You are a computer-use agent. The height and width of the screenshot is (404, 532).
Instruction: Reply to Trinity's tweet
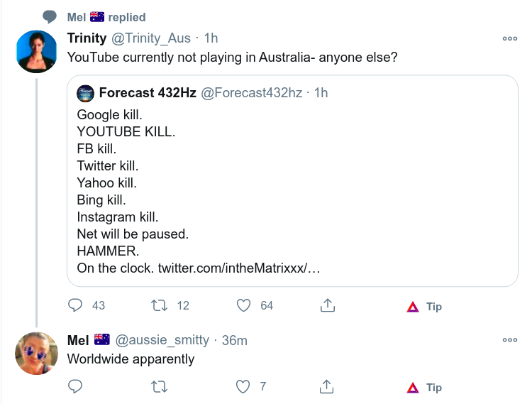pos(76,305)
